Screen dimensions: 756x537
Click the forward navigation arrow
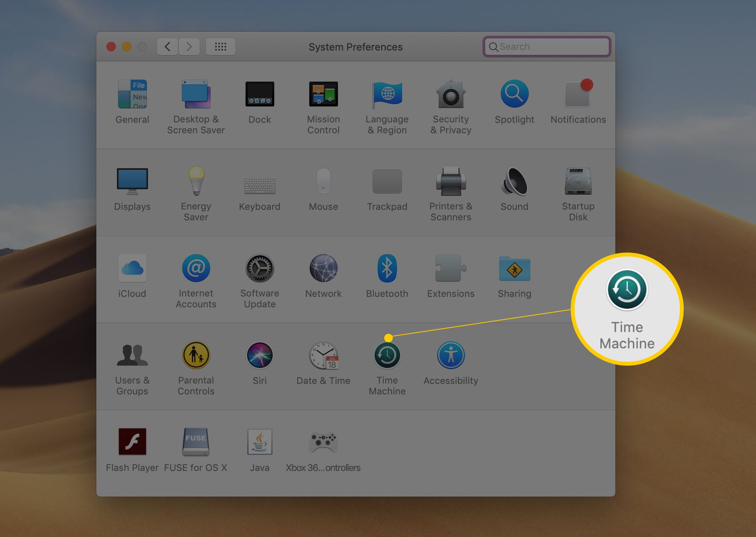point(189,47)
